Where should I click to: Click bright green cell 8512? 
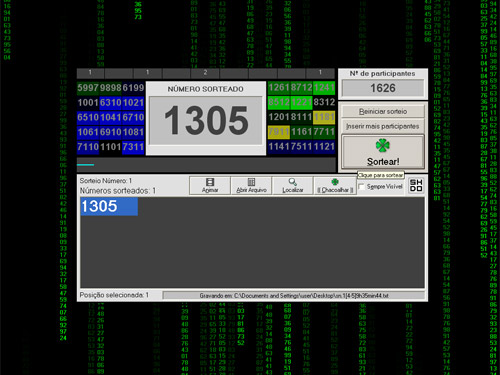279,102
